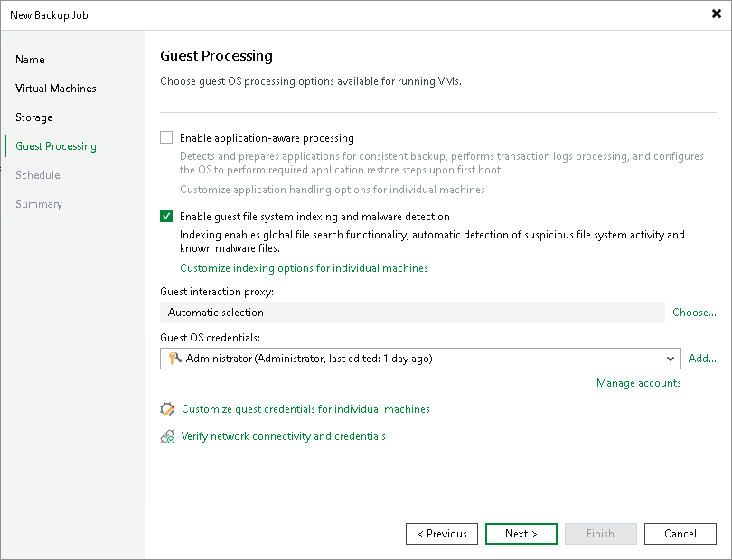The height and width of the screenshot is (560, 732).
Task: Go to the Name step
Action: pos(30,60)
